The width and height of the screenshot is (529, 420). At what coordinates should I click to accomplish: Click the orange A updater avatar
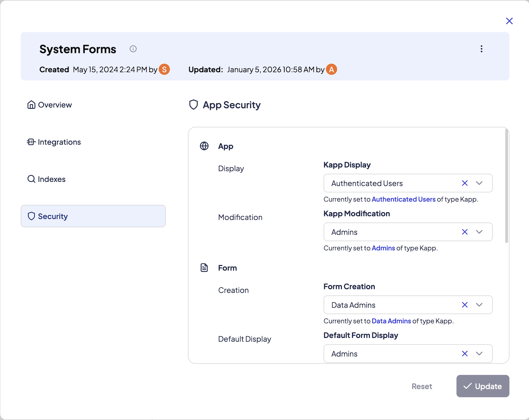(331, 69)
